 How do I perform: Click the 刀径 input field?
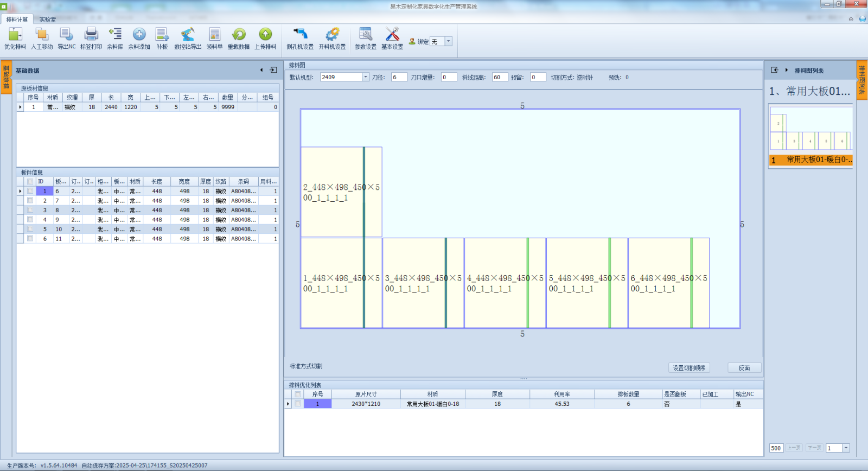pyautogui.click(x=399, y=77)
